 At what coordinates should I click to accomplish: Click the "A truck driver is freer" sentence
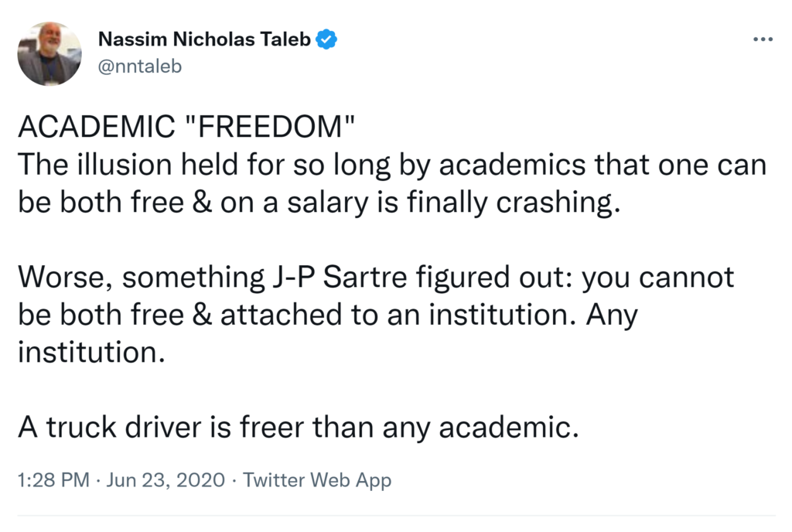tap(298, 428)
